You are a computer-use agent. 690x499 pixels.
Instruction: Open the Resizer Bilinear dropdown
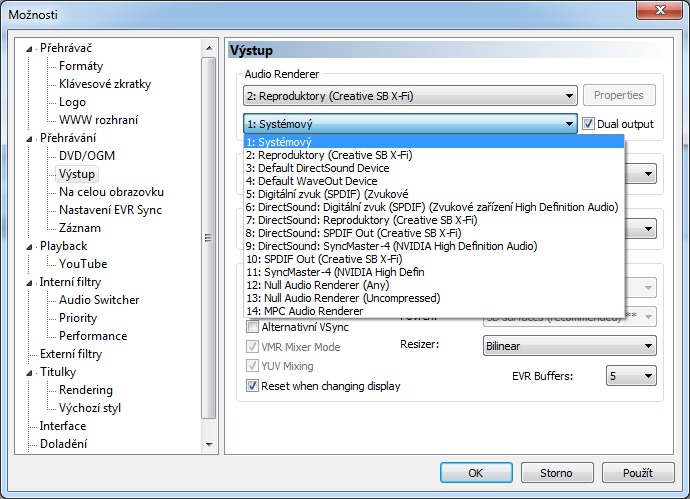coord(568,345)
